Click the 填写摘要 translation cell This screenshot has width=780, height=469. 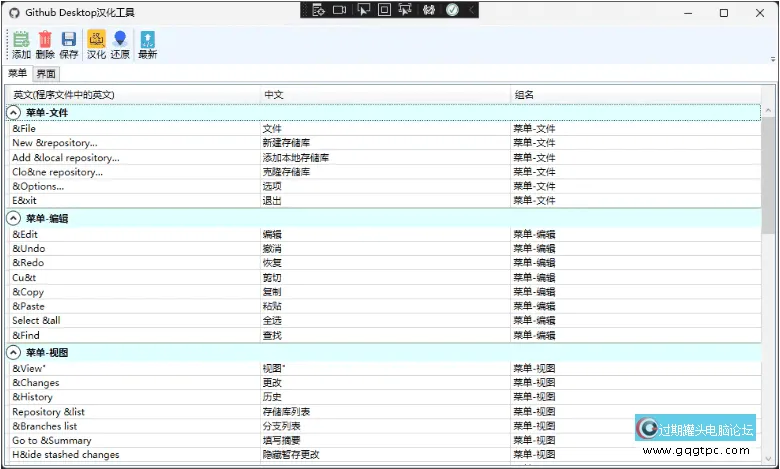point(386,441)
